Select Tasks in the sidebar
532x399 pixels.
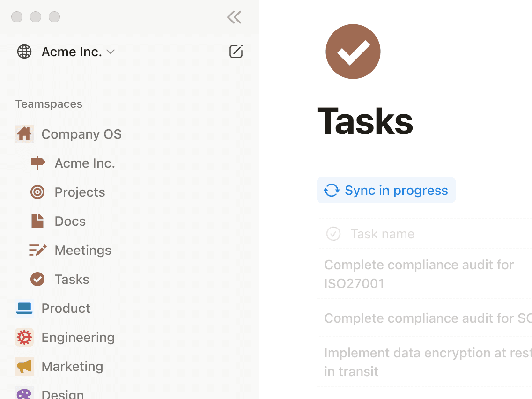[72, 279]
